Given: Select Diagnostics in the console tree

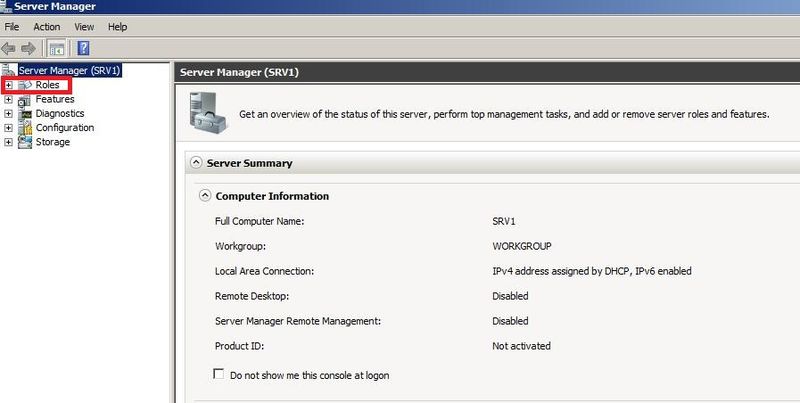Looking at the screenshot, I should 60,114.
